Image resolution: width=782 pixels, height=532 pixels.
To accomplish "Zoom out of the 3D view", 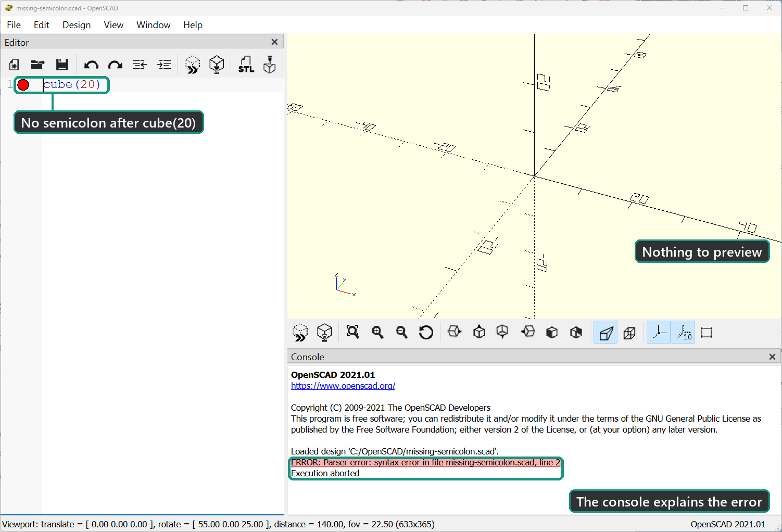I will [x=401, y=332].
